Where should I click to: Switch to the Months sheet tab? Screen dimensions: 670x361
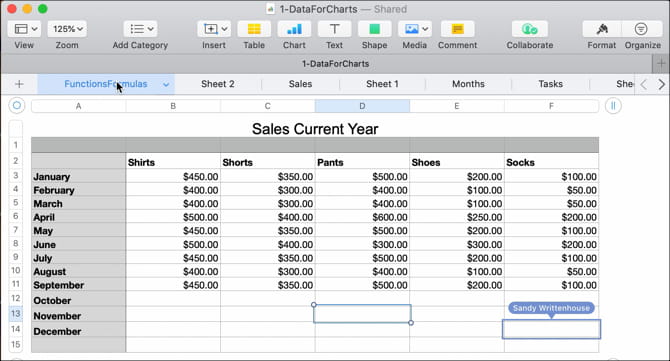(x=468, y=84)
